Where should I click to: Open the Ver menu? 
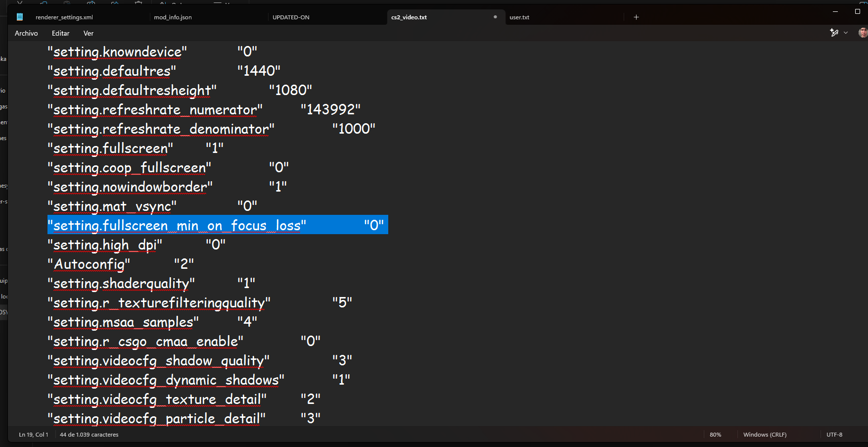pos(89,33)
